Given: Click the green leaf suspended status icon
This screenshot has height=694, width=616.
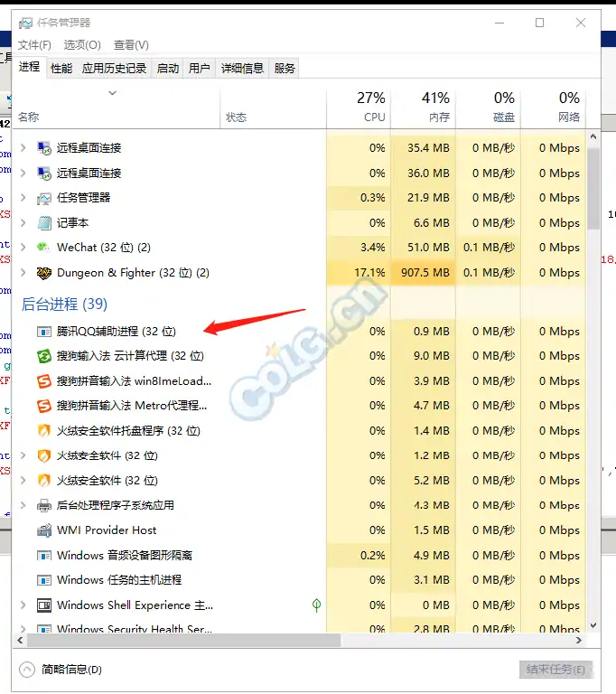Looking at the screenshot, I should click(316, 605).
